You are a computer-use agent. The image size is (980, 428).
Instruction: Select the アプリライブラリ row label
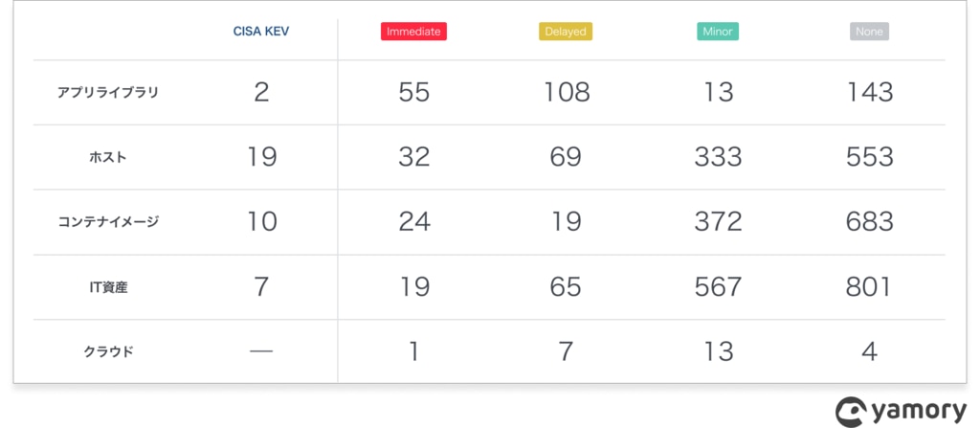click(x=108, y=93)
